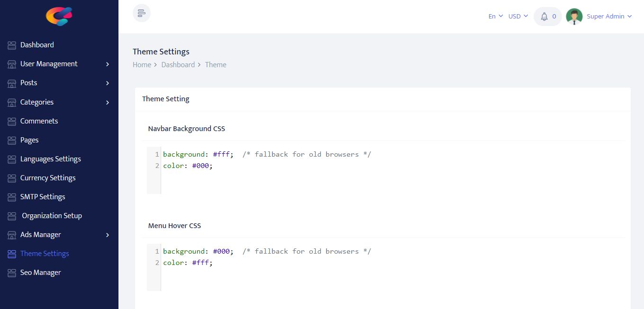
Task: Expand the User Management submenu
Action: coord(108,64)
